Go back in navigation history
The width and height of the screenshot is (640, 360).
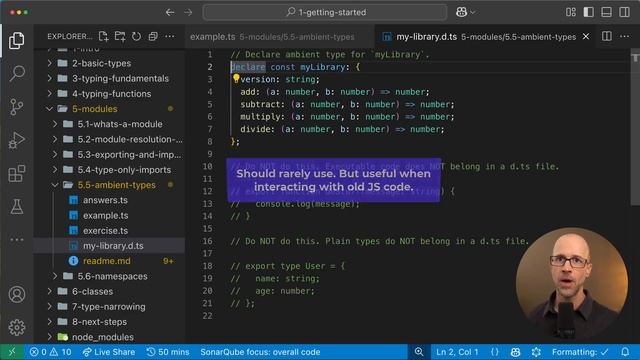(170, 12)
